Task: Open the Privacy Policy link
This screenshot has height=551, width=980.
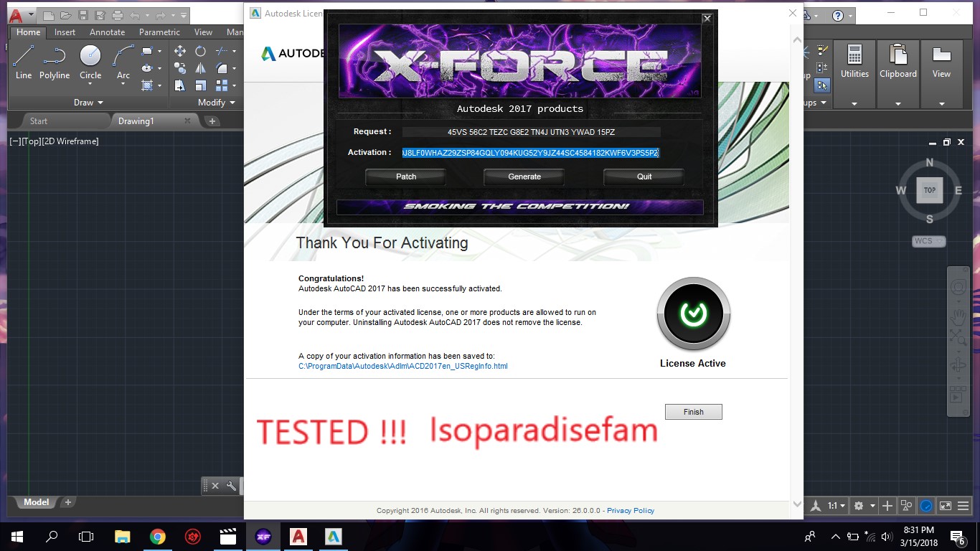Action: (x=631, y=511)
